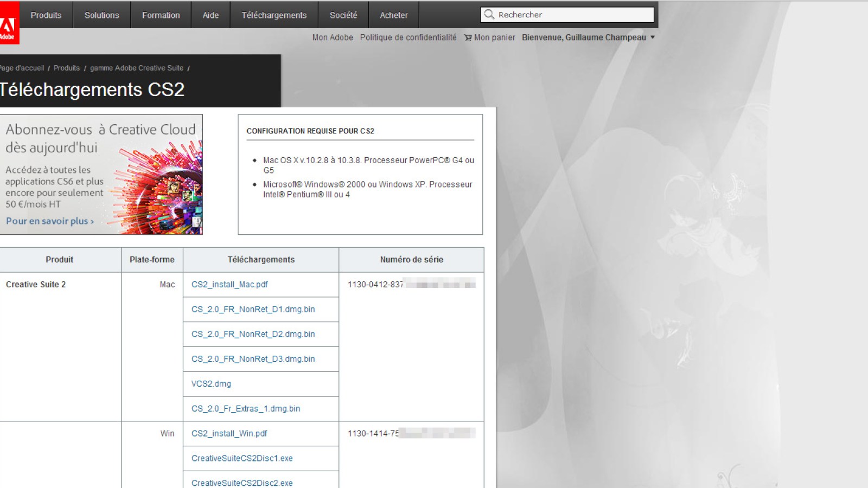Open the Aide menu

click(x=210, y=15)
